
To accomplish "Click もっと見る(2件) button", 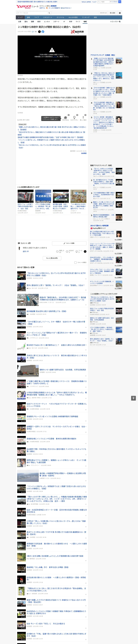I will coord(52,258).
